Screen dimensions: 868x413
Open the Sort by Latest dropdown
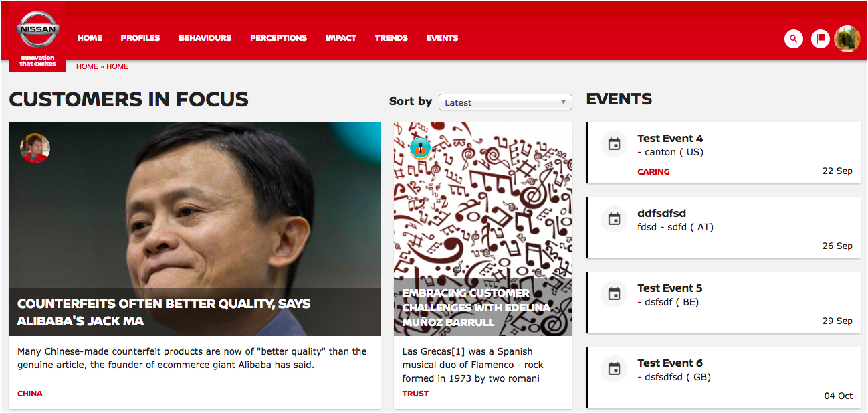click(x=506, y=102)
